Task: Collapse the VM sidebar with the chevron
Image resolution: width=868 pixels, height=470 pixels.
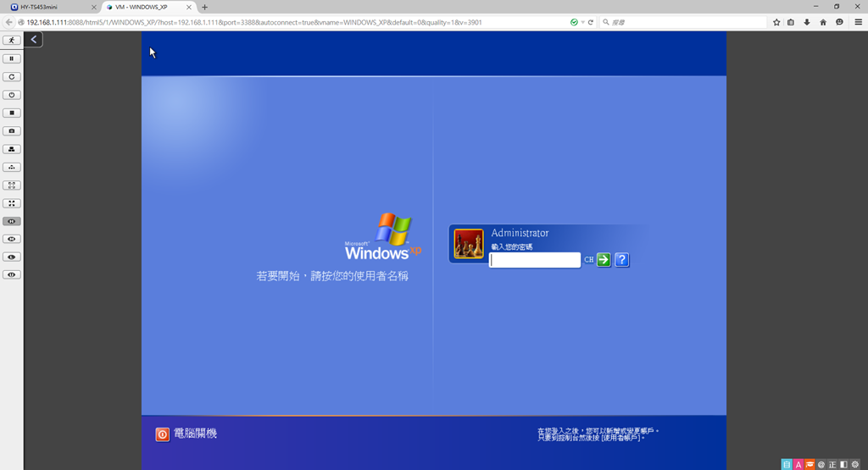Action: click(x=33, y=39)
